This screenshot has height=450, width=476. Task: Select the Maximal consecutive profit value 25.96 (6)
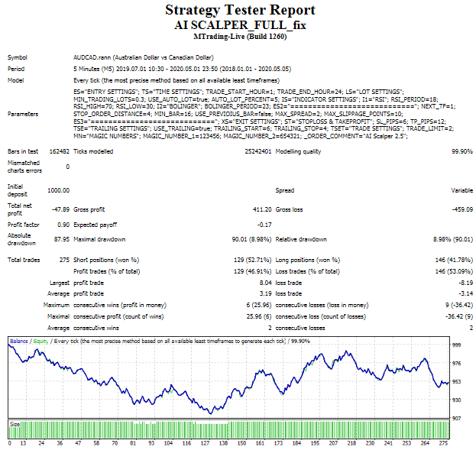pyautogui.click(x=259, y=317)
